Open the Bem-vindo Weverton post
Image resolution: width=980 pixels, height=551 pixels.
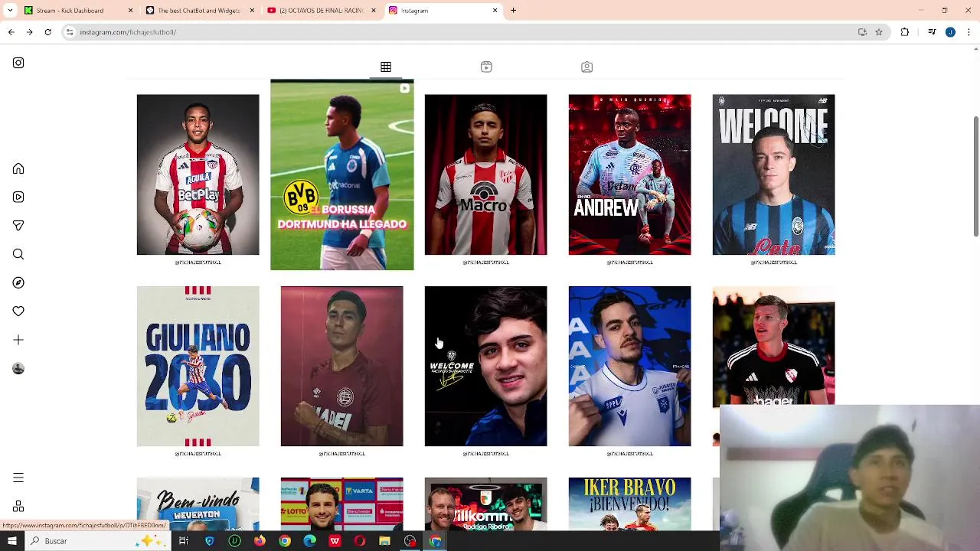(198, 504)
